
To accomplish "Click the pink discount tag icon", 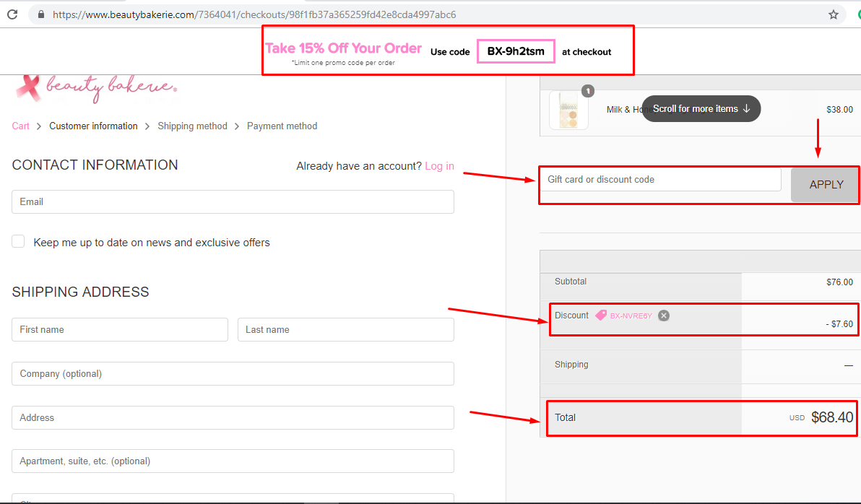I will click(601, 315).
